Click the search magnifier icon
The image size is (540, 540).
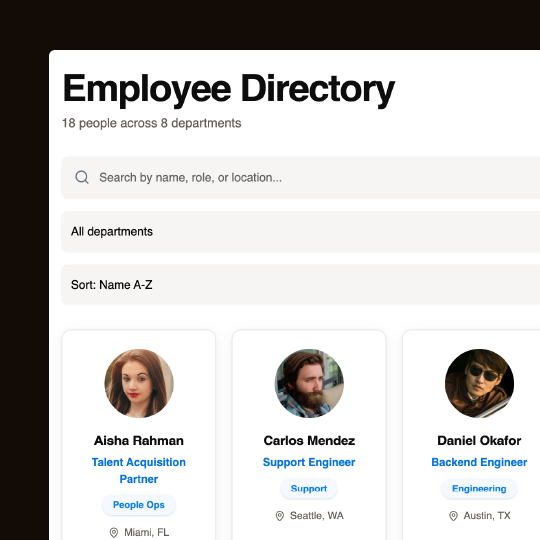(82, 177)
